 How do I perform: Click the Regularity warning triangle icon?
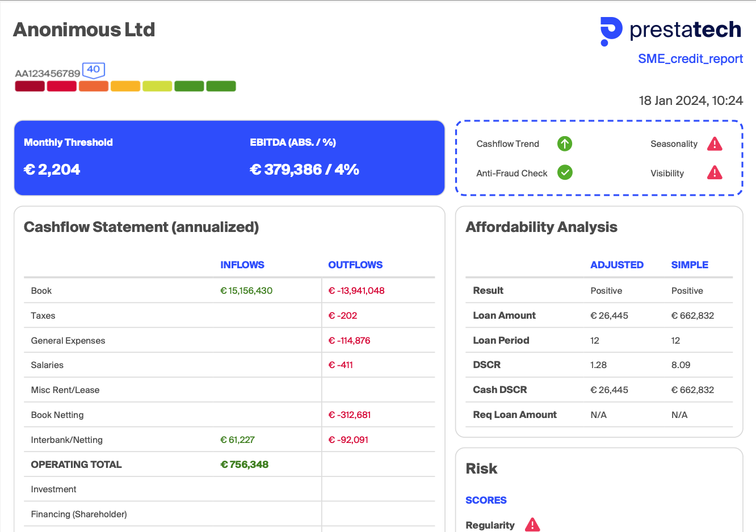pyautogui.click(x=532, y=525)
